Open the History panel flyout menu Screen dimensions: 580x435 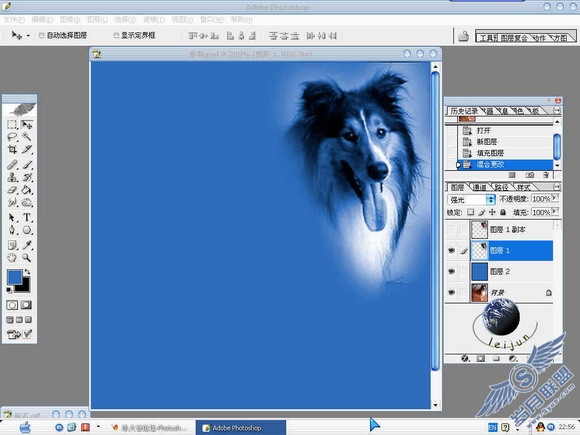click(557, 111)
